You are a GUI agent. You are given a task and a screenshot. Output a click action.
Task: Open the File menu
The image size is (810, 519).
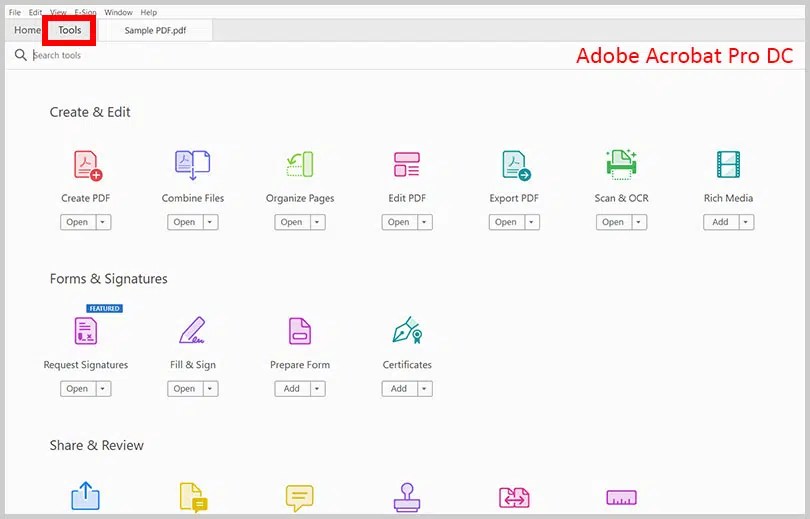[15, 12]
